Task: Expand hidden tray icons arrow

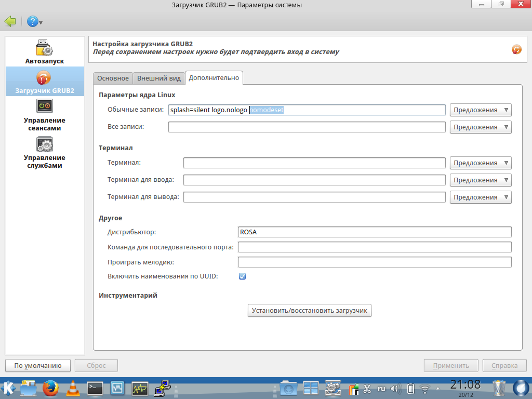Action: (437, 389)
